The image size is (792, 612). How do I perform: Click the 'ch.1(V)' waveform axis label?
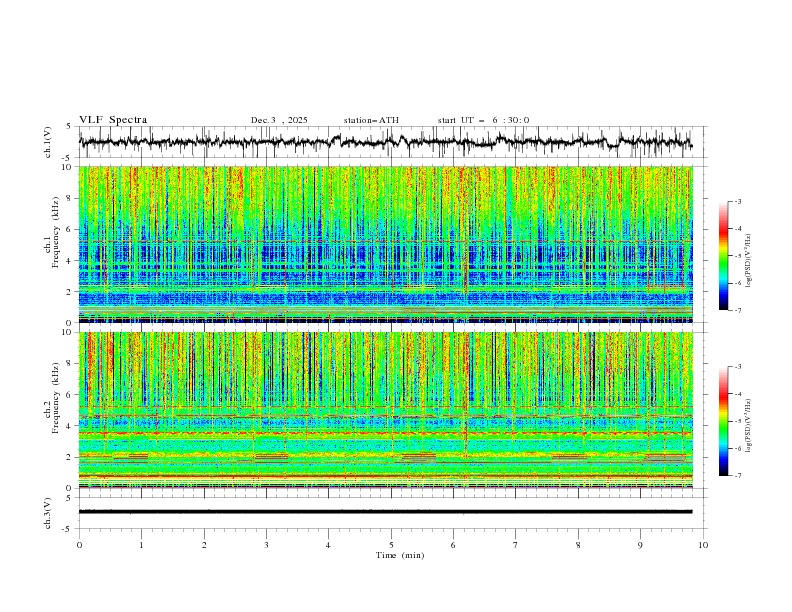point(48,142)
